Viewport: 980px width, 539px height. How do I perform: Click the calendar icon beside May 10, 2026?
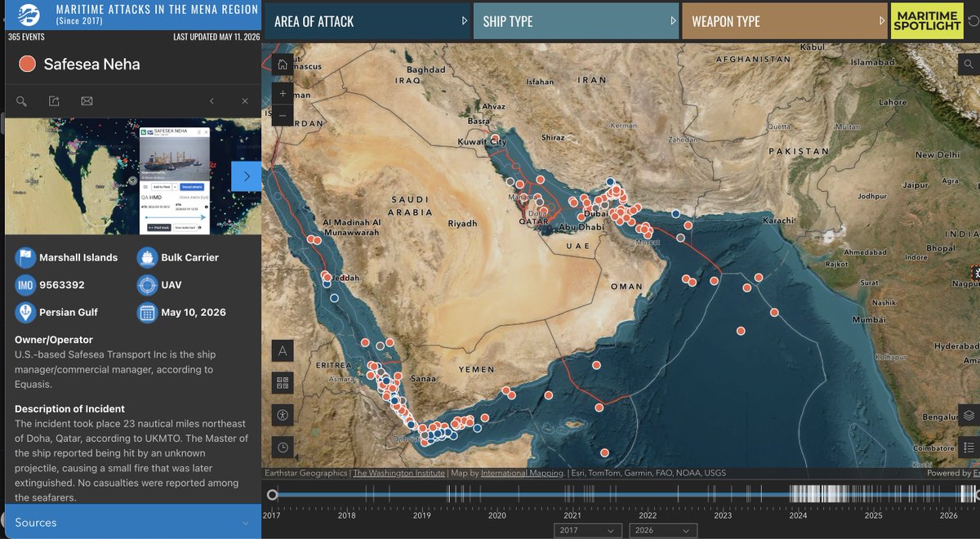pos(147,312)
